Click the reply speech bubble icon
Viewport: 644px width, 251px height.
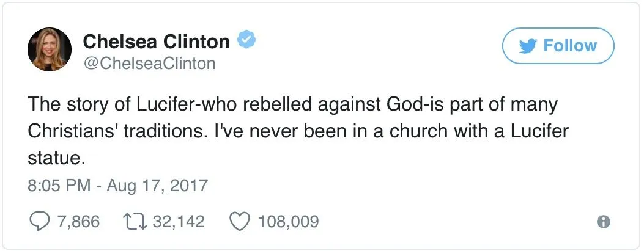point(40,220)
